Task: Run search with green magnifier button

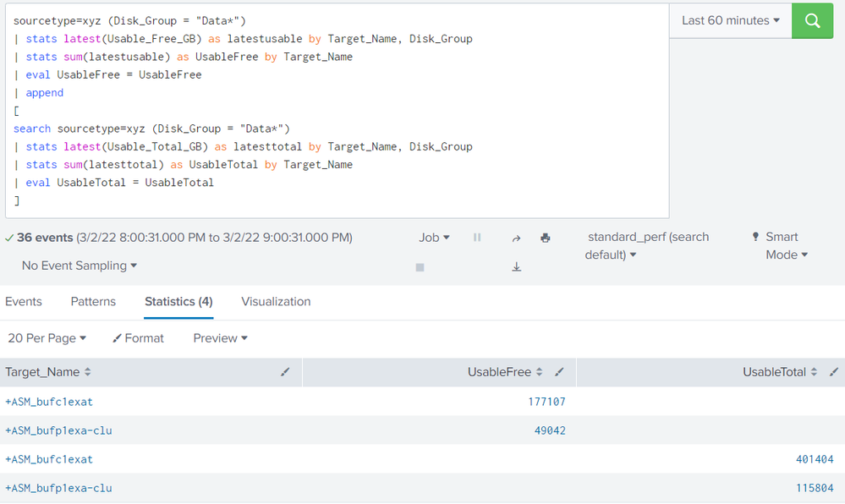Action: click(x=812, y=20)
